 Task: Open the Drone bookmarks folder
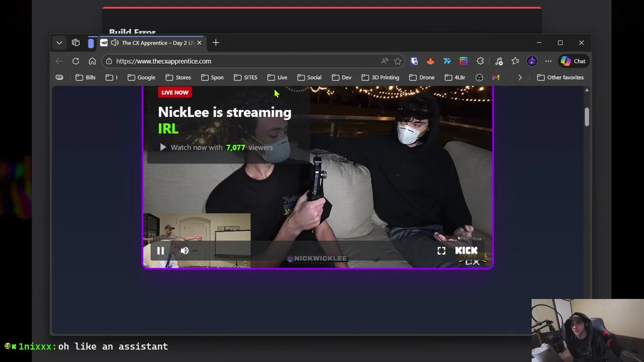pyautogui.click(x=422, y=77)
